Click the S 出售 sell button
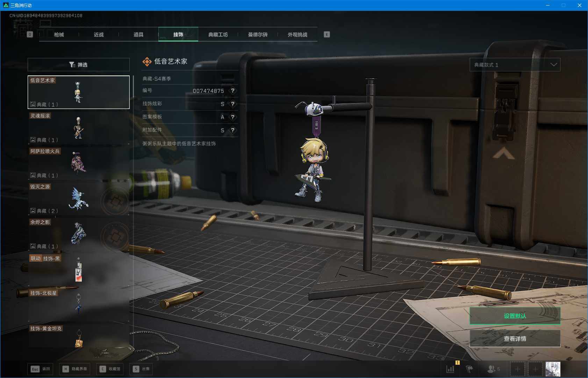 [141, 369]
